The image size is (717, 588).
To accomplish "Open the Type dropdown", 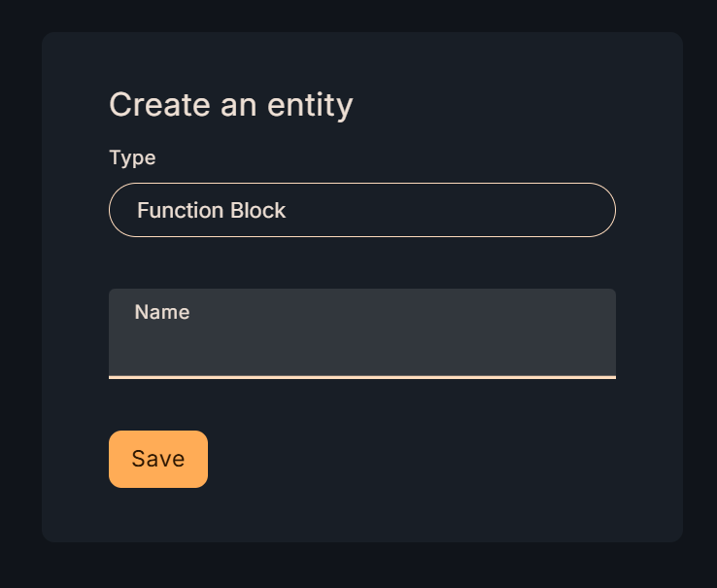I will click(361, 210).
